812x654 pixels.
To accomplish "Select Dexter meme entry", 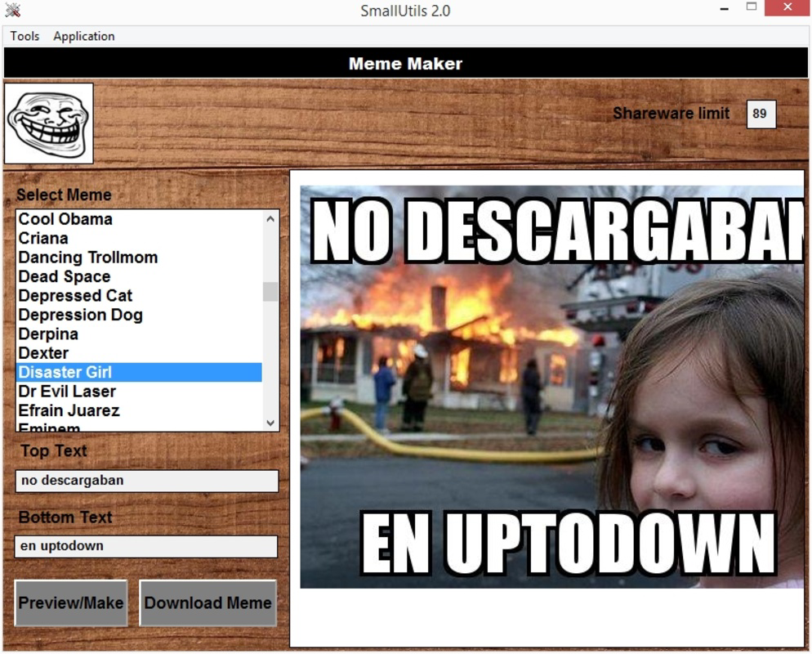I will click(x=139, y=353).
